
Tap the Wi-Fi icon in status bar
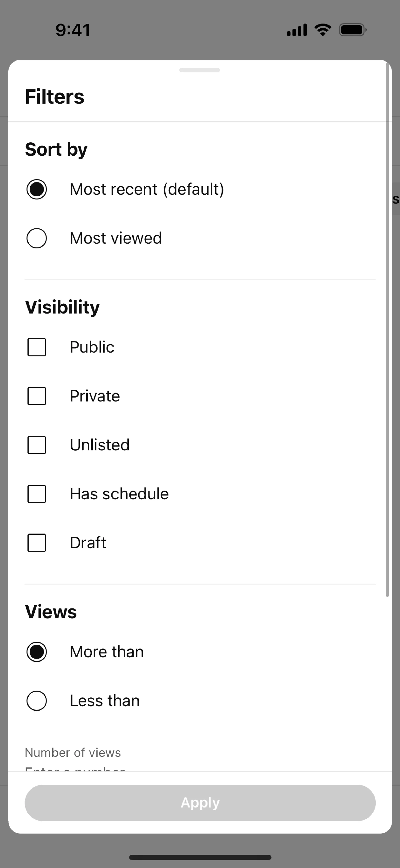coord(322,30)
